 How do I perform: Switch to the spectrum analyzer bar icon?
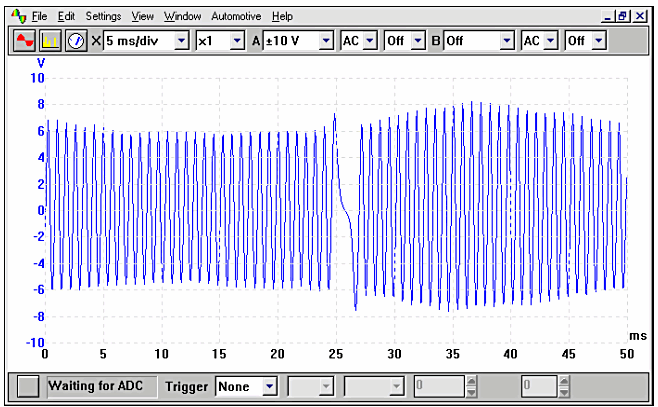tap(49, 41)
